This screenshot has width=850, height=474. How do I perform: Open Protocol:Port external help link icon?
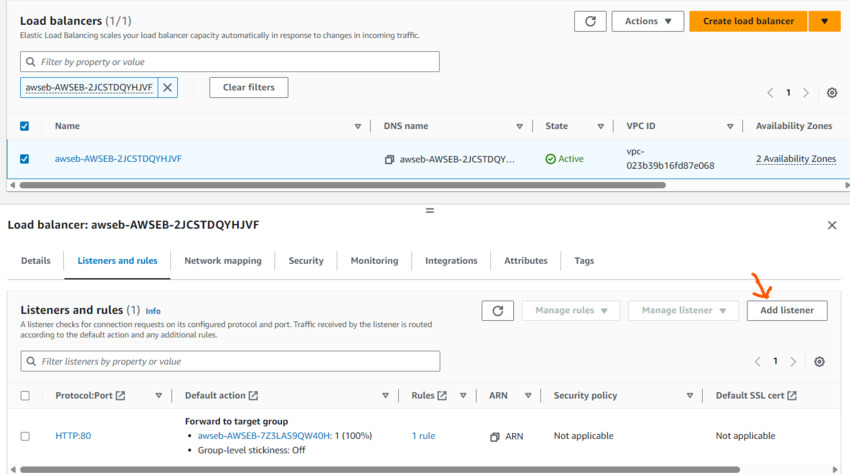[x=120, y=395]
